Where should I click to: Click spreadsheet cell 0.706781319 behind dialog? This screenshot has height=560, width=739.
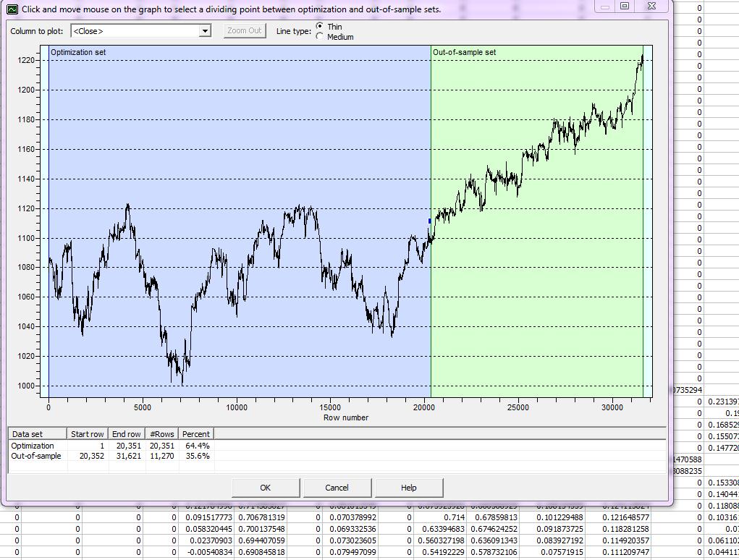pos(262,517)
